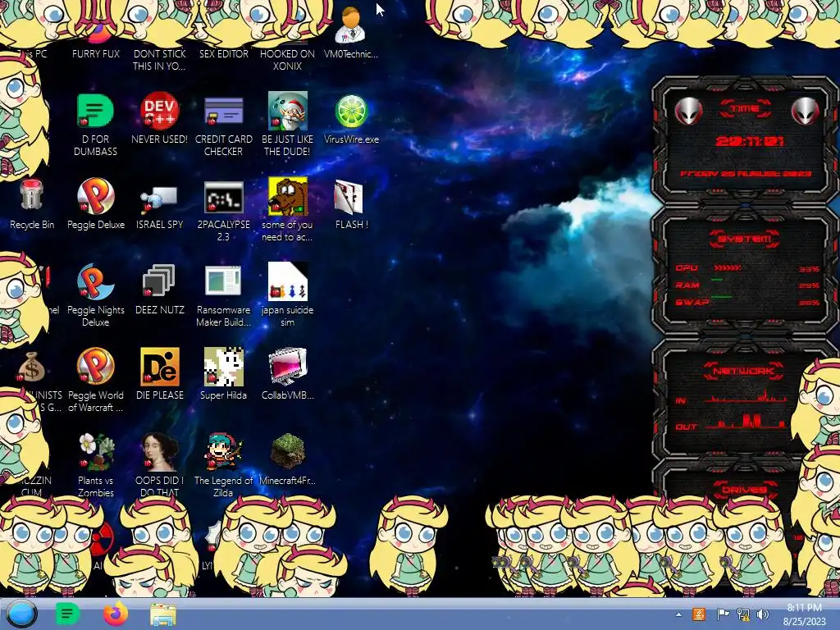Open the Start menu orb
Viewport: 840px width, 630px height.
(x=21, y=614)
